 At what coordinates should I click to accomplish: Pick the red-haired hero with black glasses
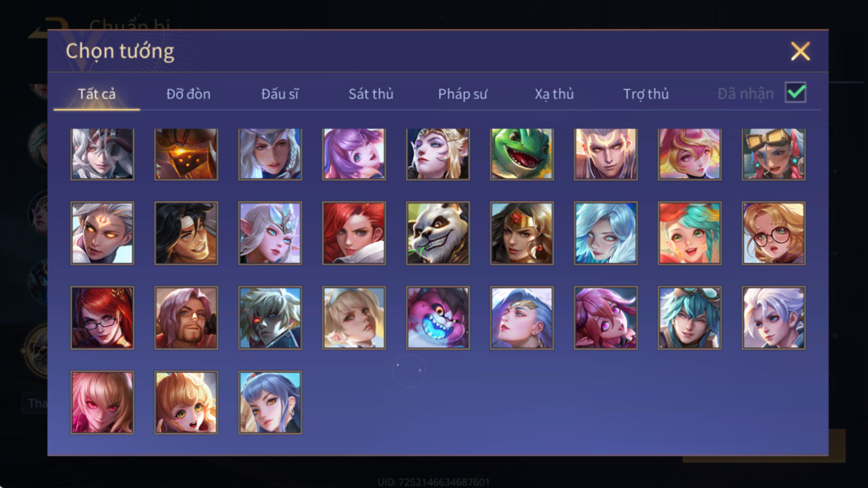102,318
